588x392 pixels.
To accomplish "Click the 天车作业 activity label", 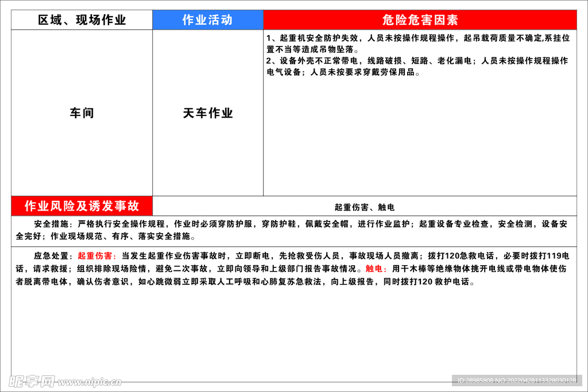I will tap(207, 113).
